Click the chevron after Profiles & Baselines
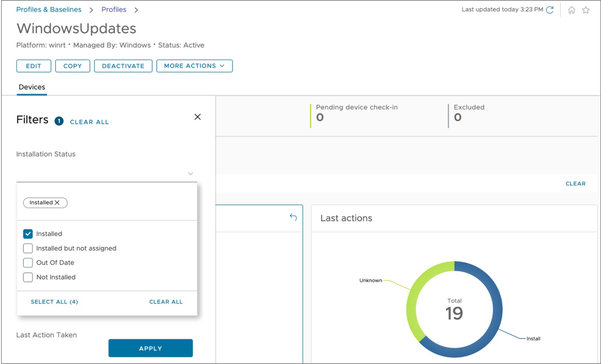601x364 pixels. 91,10
